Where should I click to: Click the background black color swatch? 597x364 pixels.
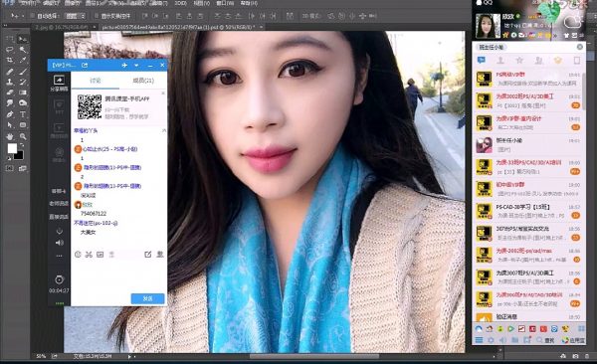tap(19, 155)
